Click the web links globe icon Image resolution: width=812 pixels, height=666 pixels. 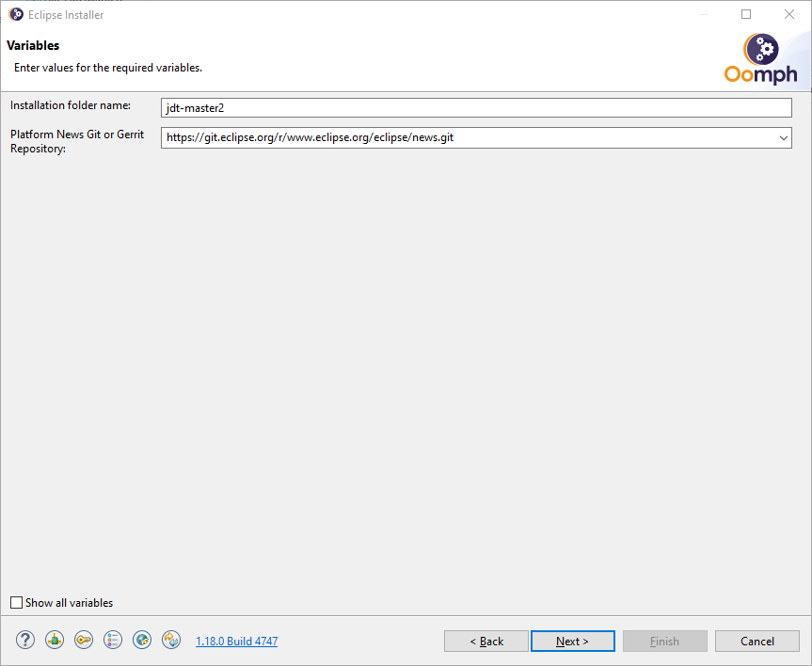[142, 640]
